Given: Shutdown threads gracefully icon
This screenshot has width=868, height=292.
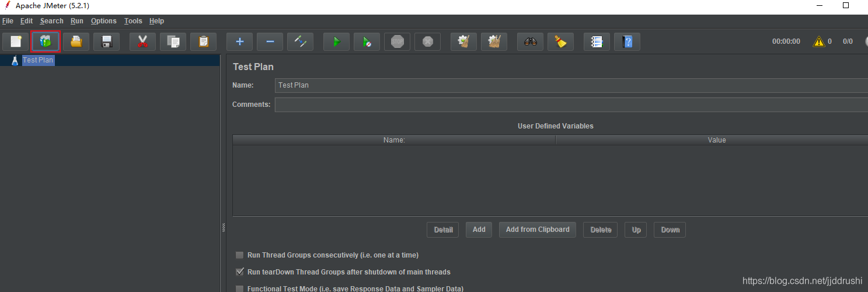Looking at the screenshot, I should pyautogui.click(x=427, y=41).
